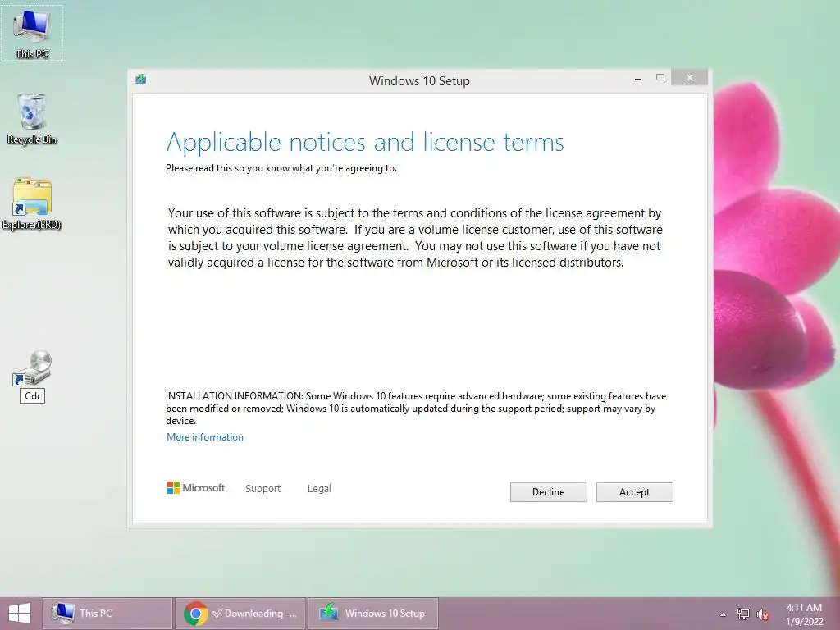
Task: Select the Cdr desktop shortcut icon
Action: click(32, 376)
